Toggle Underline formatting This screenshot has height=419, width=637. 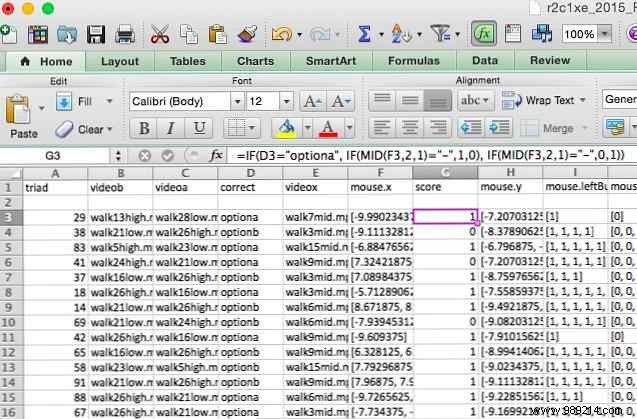click(x=199, y=128)
